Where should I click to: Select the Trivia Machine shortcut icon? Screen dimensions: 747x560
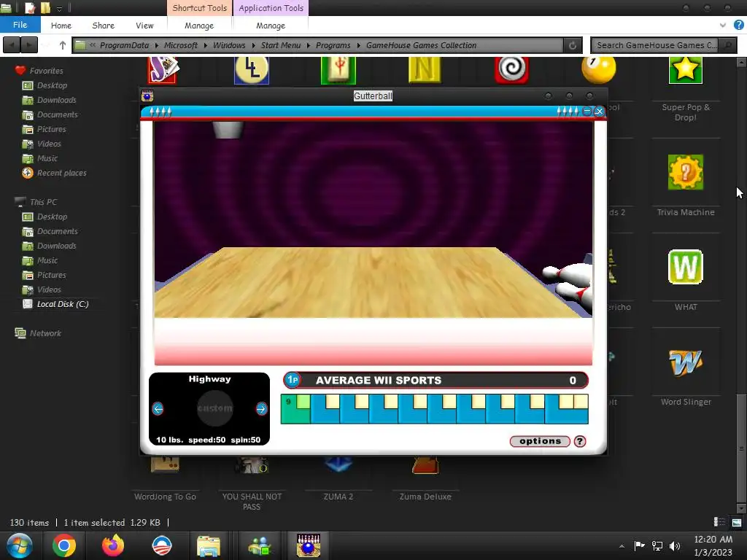(685, 172)
